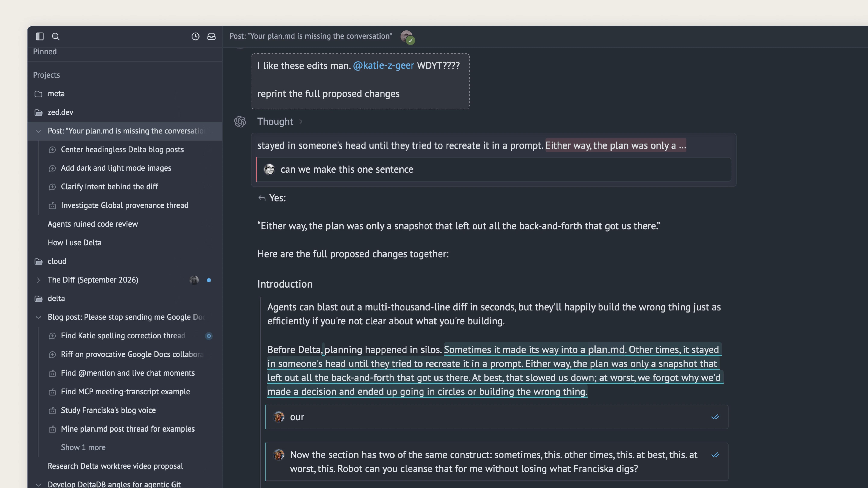Toggle resolved checkmark on 'Now the section has two' comment

(x=715, y=455)
